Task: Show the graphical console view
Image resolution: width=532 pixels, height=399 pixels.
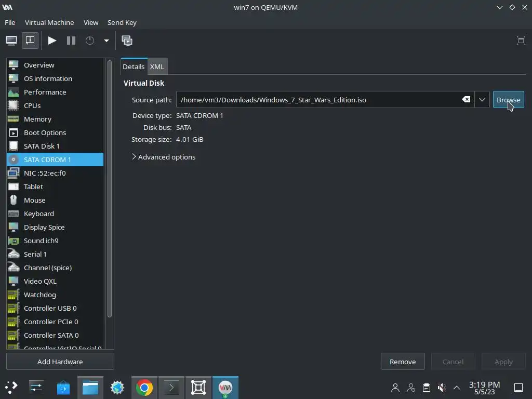Action: click(x=11, y=41)
